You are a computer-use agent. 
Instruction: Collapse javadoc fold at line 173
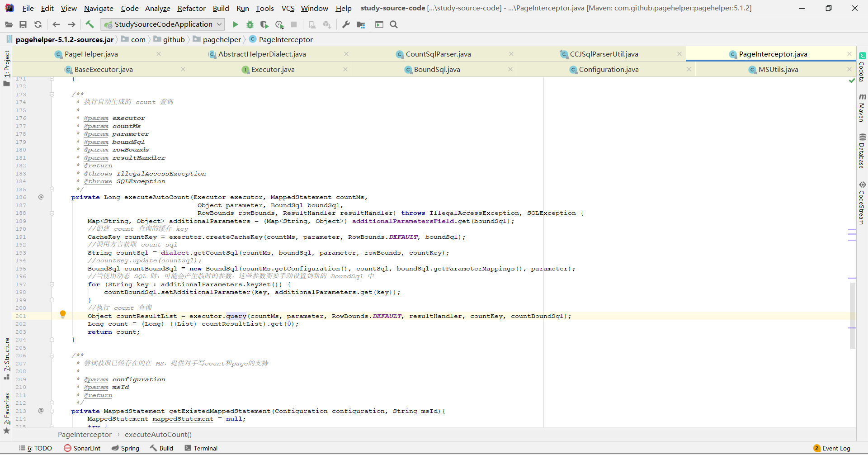52,95
